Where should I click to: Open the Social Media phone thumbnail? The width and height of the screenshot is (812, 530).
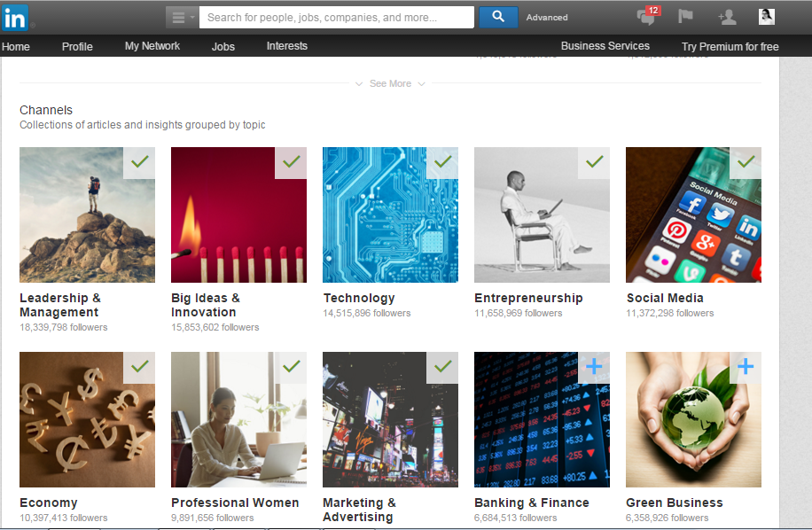pos(693,214)
